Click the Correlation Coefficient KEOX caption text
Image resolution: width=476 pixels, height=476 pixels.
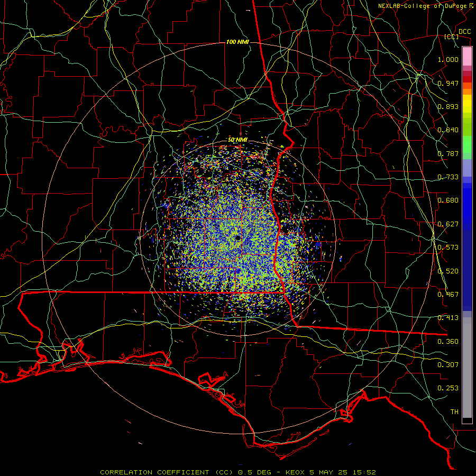[x=237, y=472]
